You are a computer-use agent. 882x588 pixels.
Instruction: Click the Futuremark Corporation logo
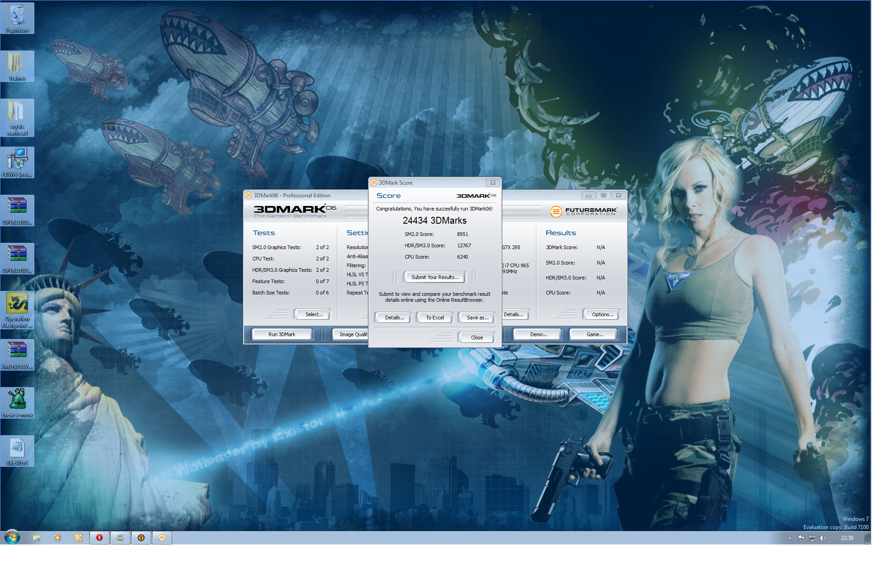tap(584, 211)
